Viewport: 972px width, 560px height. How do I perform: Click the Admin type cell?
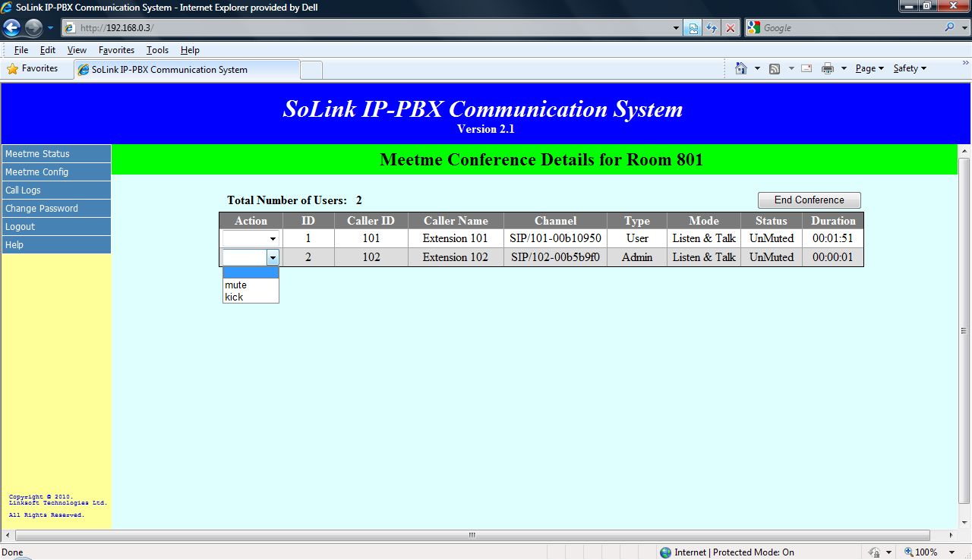(x=637, y=257)
